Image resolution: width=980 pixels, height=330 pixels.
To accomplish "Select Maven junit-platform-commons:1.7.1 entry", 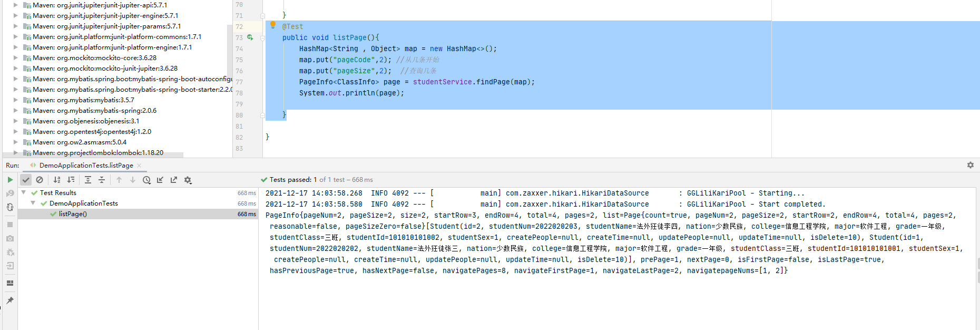I will click(117, 36).
